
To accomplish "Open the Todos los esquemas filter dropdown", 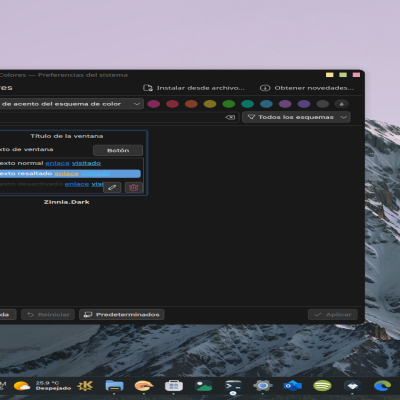I will pyautogui.click(x=296, y=117).
